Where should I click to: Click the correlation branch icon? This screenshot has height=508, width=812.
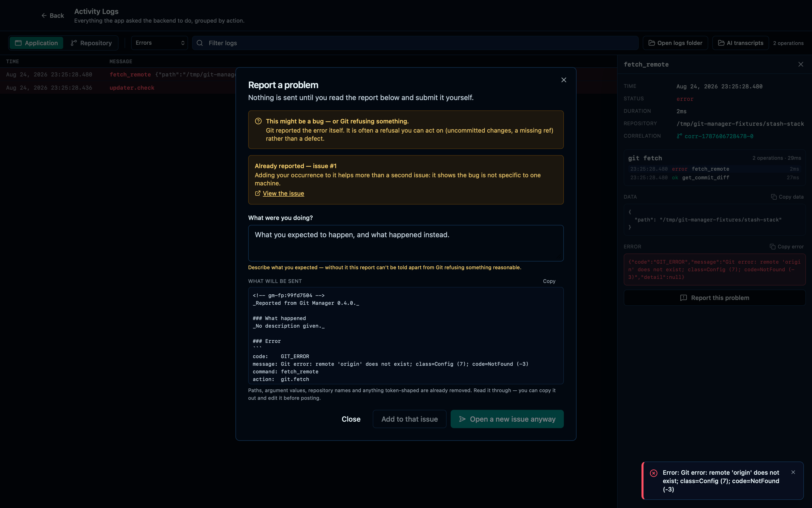point(679,136)
